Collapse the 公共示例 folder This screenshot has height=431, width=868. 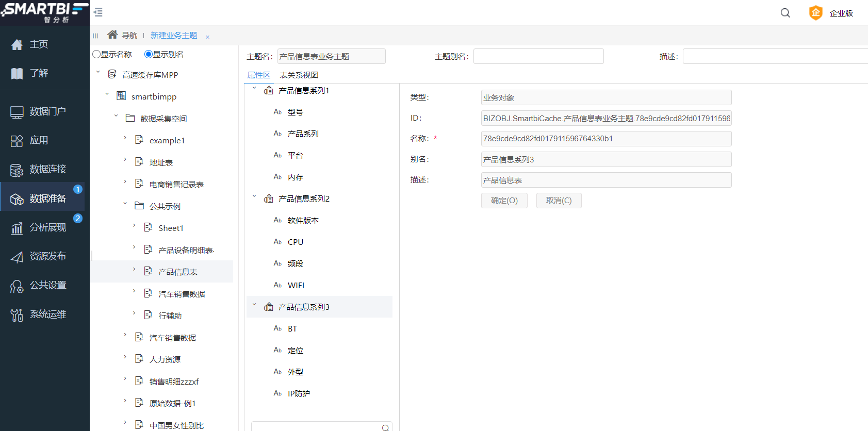(x=125, y=203)
